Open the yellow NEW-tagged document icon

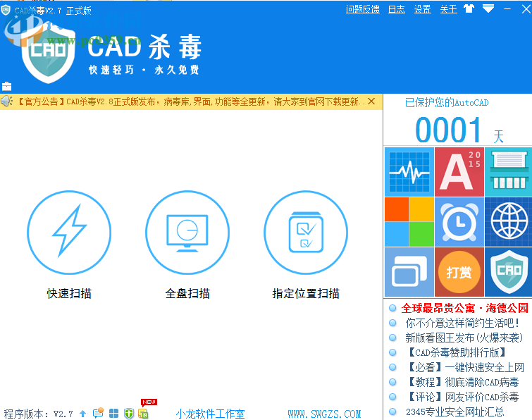pos(143,414)
